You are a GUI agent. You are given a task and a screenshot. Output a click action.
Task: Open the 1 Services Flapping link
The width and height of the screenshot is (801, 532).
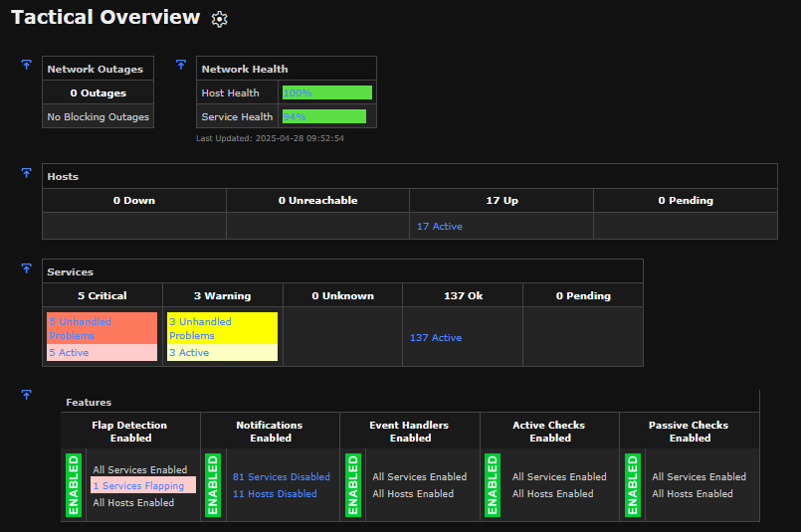pos(138,486)
